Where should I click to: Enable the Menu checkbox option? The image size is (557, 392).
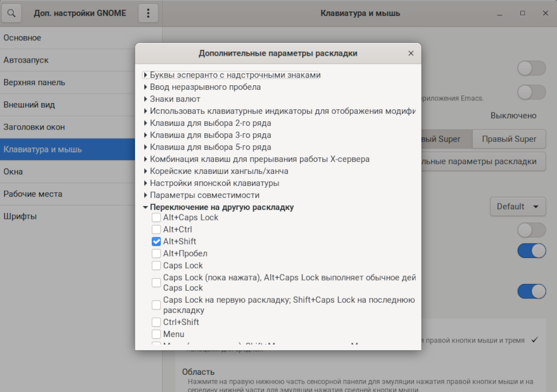156,334
